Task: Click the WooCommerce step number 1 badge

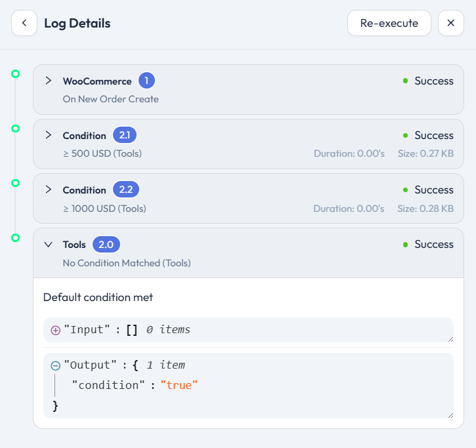Action: coord(146,81)
